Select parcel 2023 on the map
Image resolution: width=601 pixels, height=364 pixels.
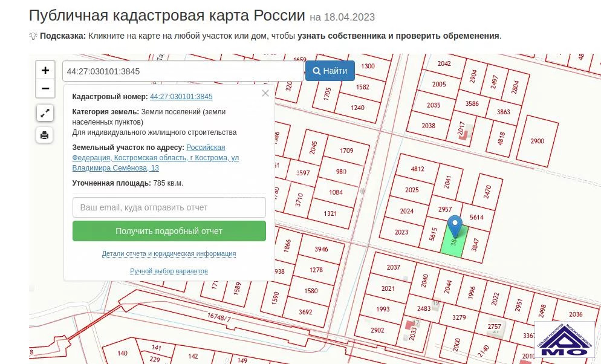coord(401,232)
